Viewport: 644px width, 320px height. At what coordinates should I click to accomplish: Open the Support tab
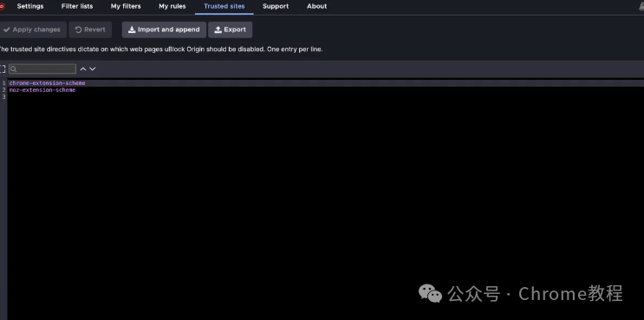coord(276,6)
